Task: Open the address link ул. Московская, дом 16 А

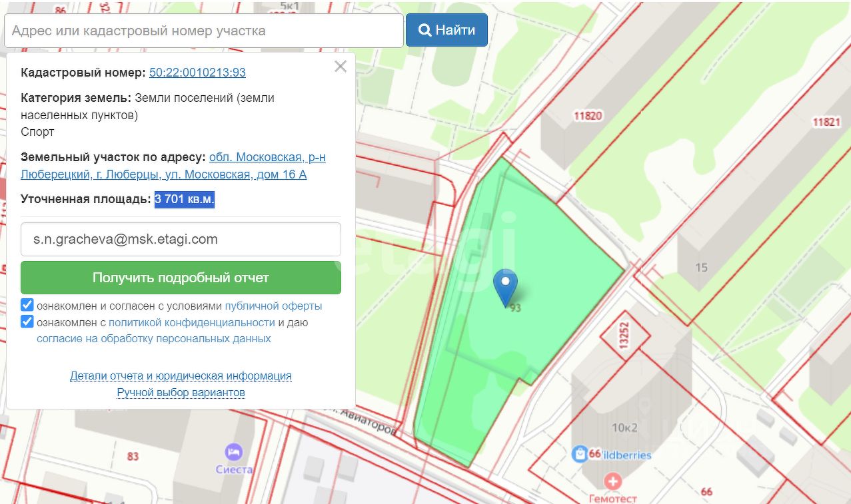Action: click(173, 166)
